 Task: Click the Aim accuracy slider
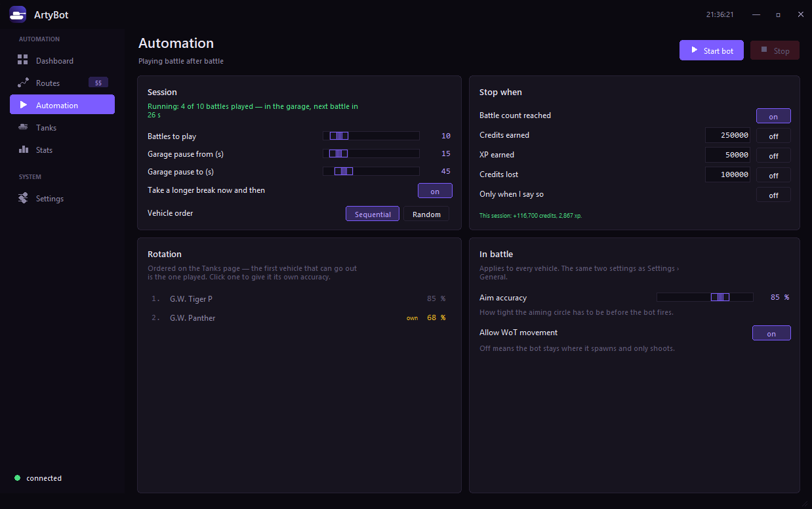[x=705, y=297]
